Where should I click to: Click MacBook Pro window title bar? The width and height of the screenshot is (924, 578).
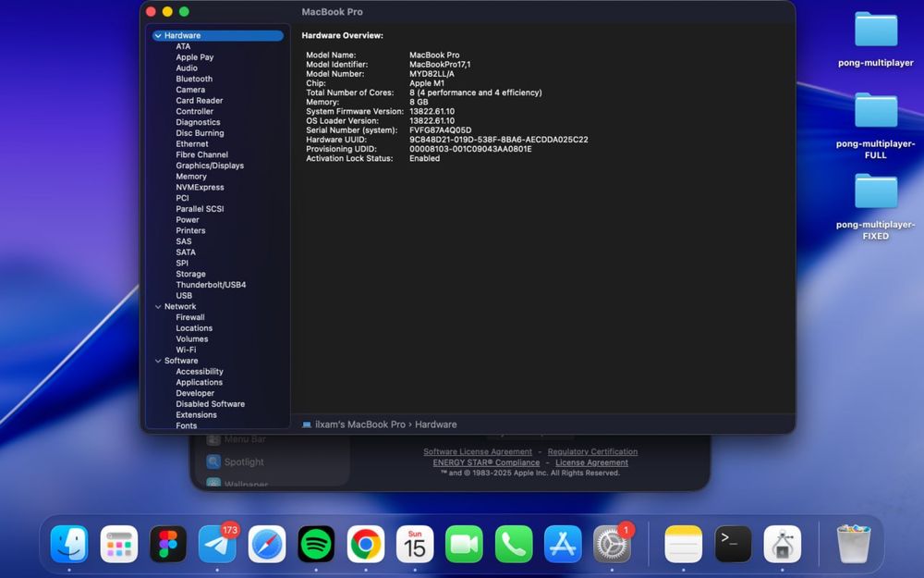coord(332,12)
